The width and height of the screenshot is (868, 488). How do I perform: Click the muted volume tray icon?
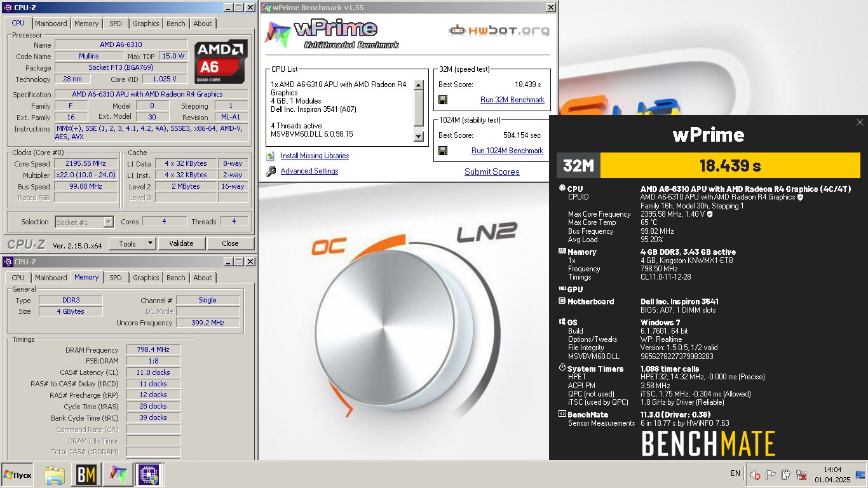tap(756, 475)
